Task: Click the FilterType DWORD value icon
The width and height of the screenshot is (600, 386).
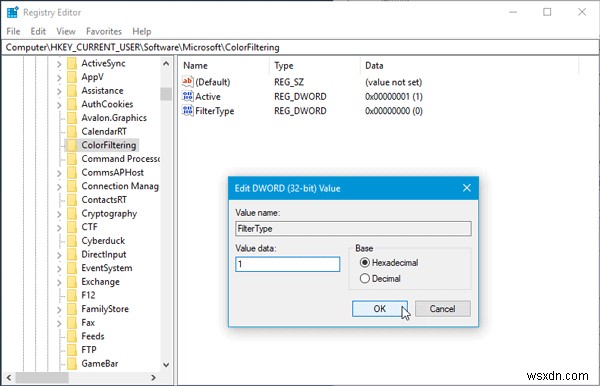Action: click(x=188, y=111)
